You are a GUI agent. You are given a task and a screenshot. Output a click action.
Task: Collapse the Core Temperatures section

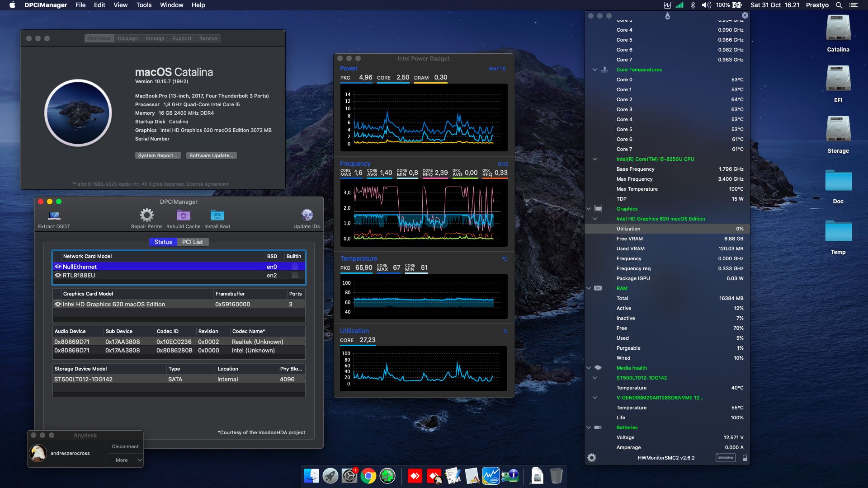point(595,70)
